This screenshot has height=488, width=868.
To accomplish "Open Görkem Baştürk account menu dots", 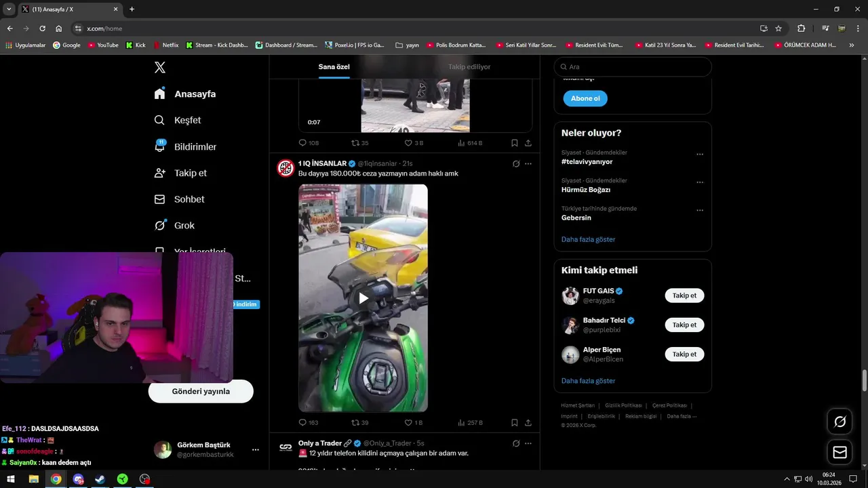I will point(256,449).
